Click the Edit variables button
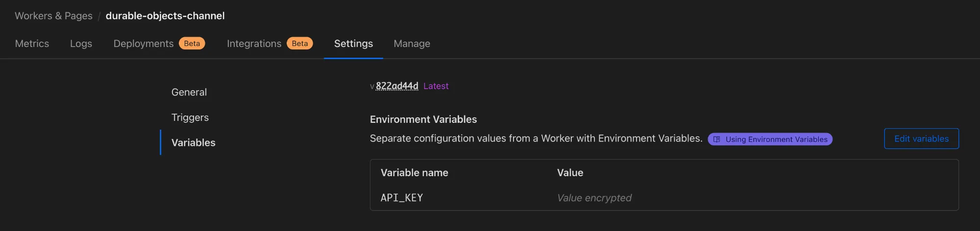Screen dimensions: 980x231 pos(921,139)
